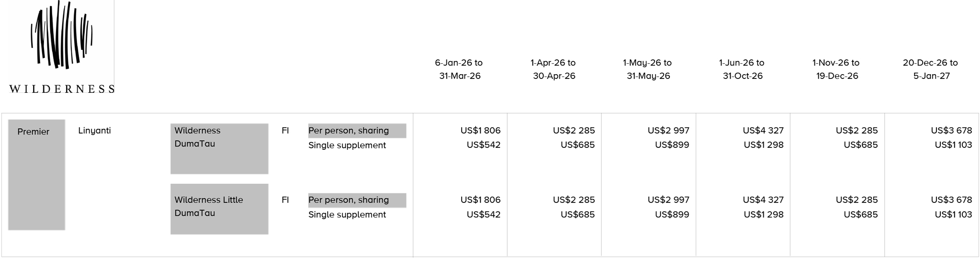Screen dimensions: 980x258
Task: Select the top camp's US$542 single supplement
Action: [x=483, y=145]
